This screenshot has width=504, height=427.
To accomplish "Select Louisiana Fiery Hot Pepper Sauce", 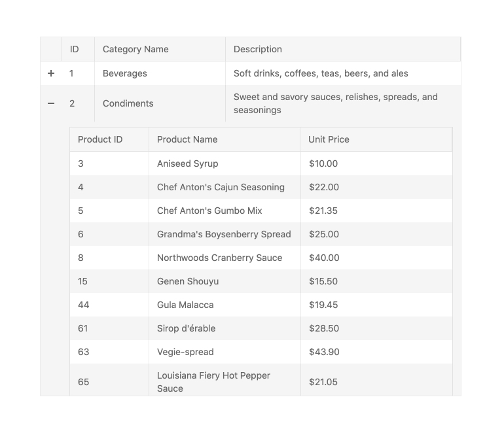I will pos(213,381).
